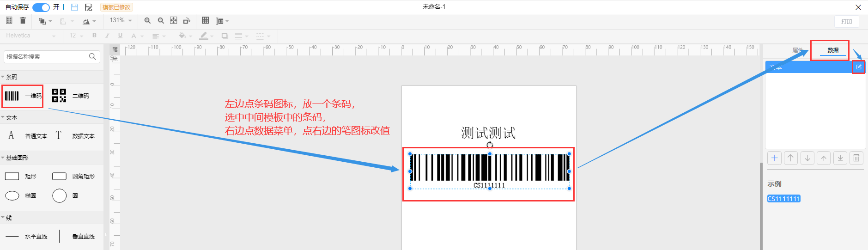
Task: Click the save-as icon with pencil
Action: coord(89,7)
